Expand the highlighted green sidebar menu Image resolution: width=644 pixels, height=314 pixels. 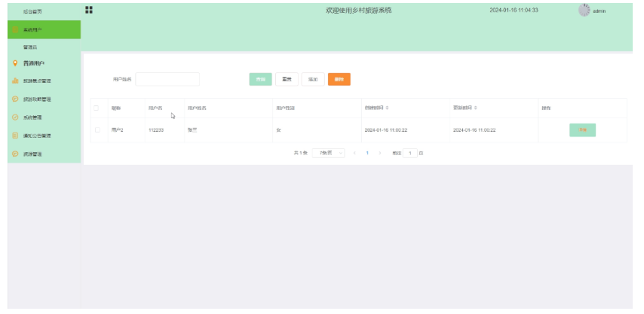pos(44,29)
